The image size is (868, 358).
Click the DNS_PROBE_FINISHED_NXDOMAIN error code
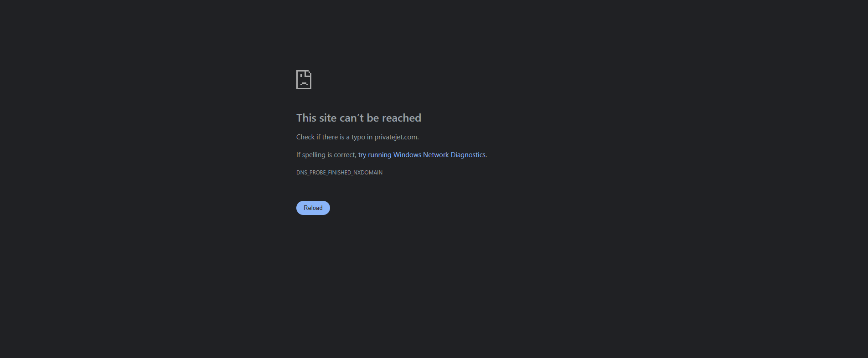tap(339, 173)
